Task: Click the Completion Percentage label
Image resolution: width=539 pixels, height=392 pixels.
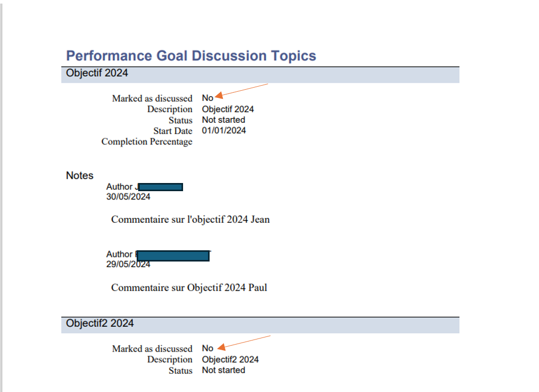Action: pyautogui.click(x=146, y=142)
